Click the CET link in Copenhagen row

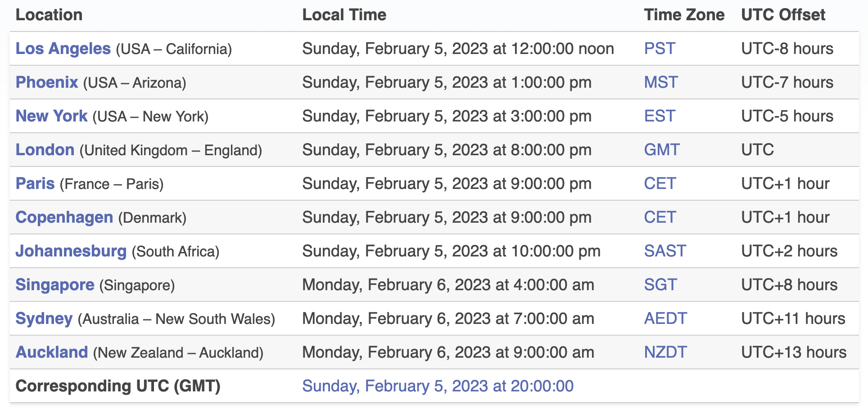[660, 217]
